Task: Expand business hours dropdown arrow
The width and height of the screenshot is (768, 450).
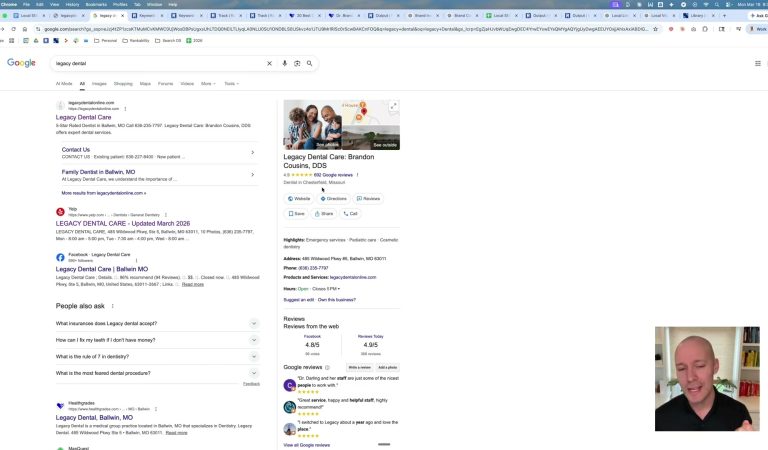Action: point(338,289)
